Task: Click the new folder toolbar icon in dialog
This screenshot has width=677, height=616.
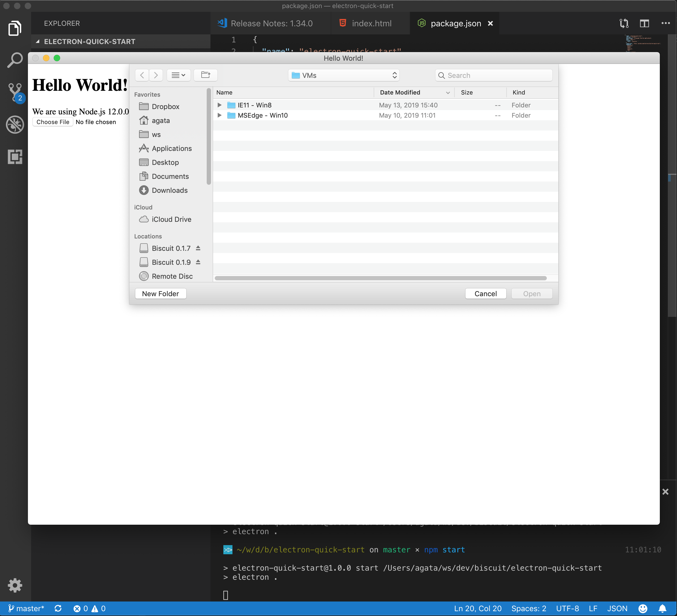Action: click(x=206, y=75)
